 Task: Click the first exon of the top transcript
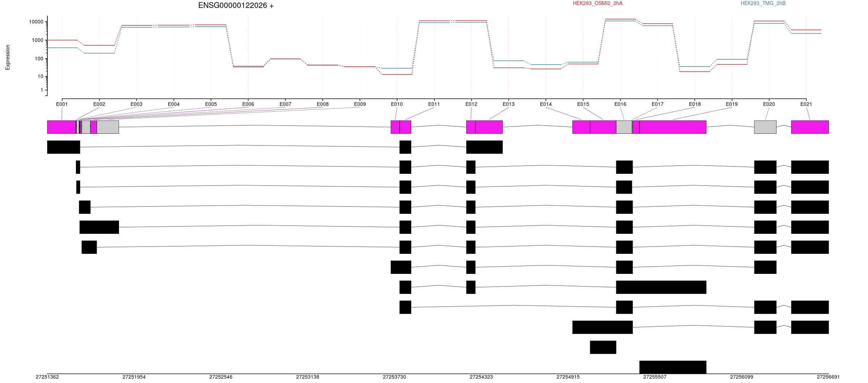pos(64,147)
